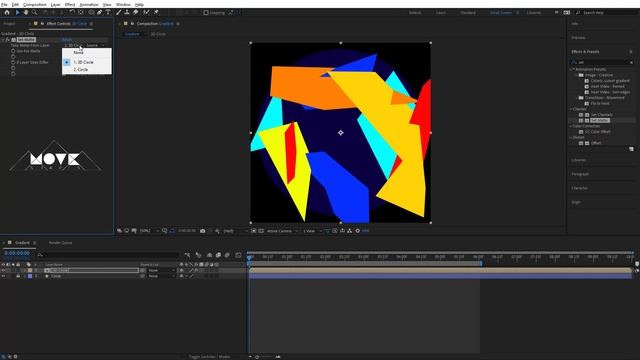
Task: Switch to the Render Queue tab
Action: tap(60, 243)
